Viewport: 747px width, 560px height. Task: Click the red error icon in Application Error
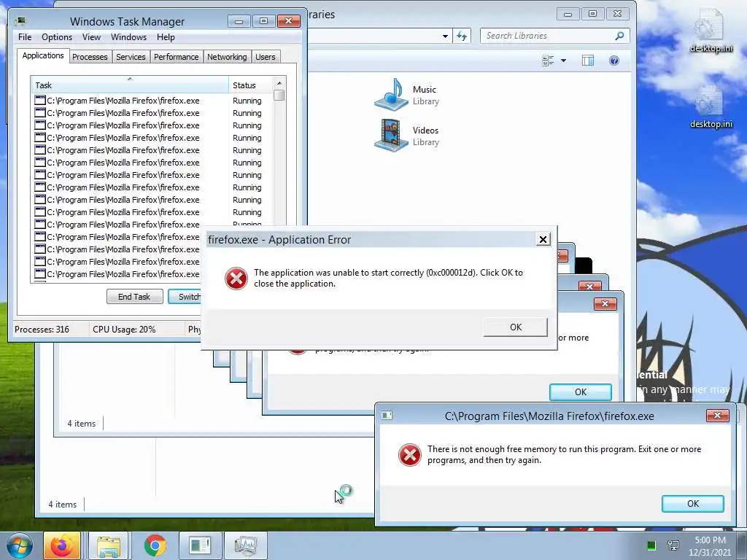236,279
